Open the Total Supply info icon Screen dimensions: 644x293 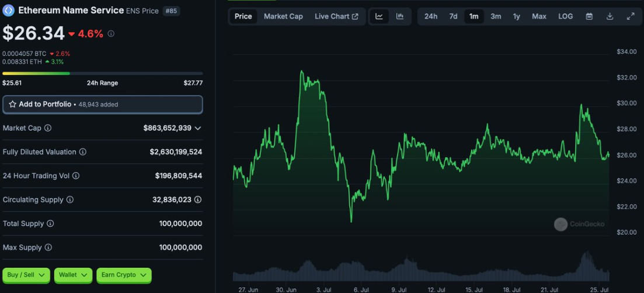(x=50, y=223)
